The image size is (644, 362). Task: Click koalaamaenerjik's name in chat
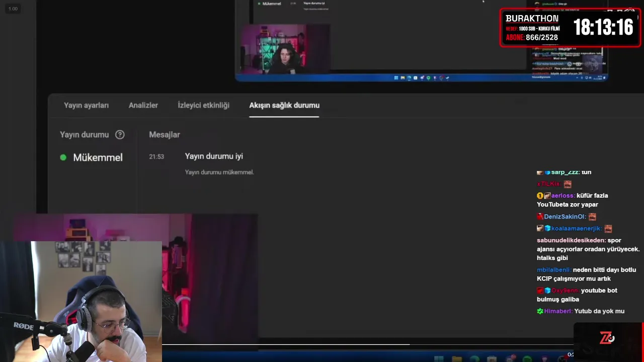[576, 228]
